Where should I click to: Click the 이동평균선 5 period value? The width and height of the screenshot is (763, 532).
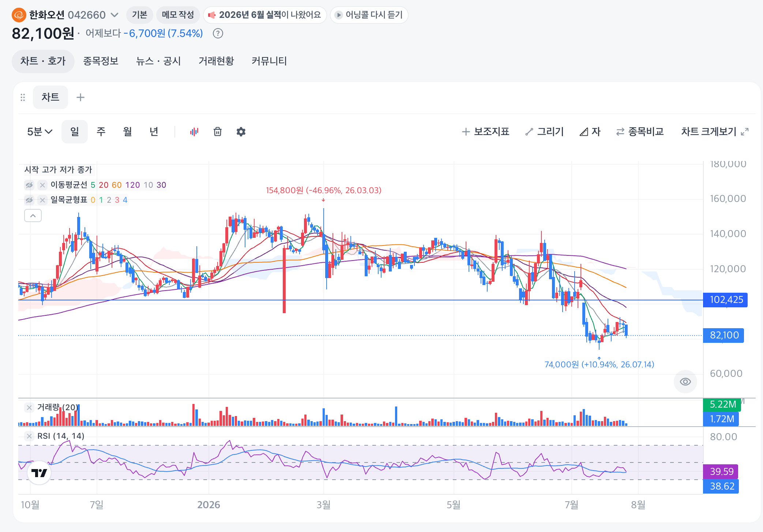click(93, 185)
